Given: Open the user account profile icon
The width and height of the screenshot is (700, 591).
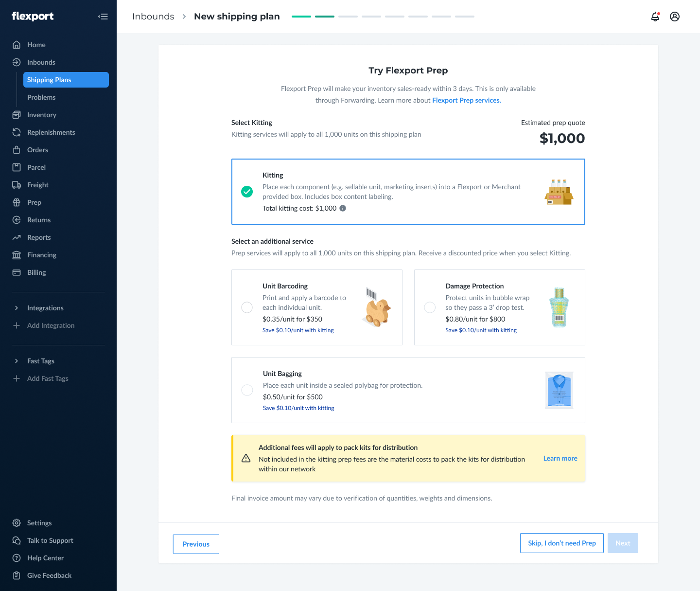Looking at the screenshot, I should [x=675, y=17].
